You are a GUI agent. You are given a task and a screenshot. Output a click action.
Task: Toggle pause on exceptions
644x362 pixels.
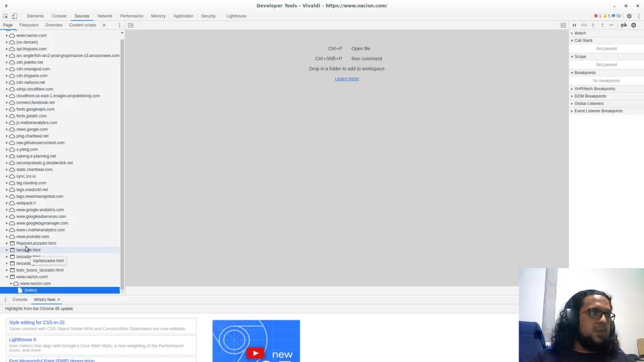pyautogui.click(x=634, y=25)
